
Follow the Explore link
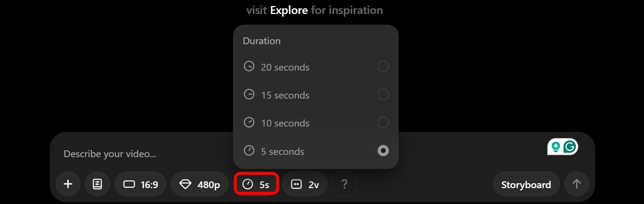[289, 10]
